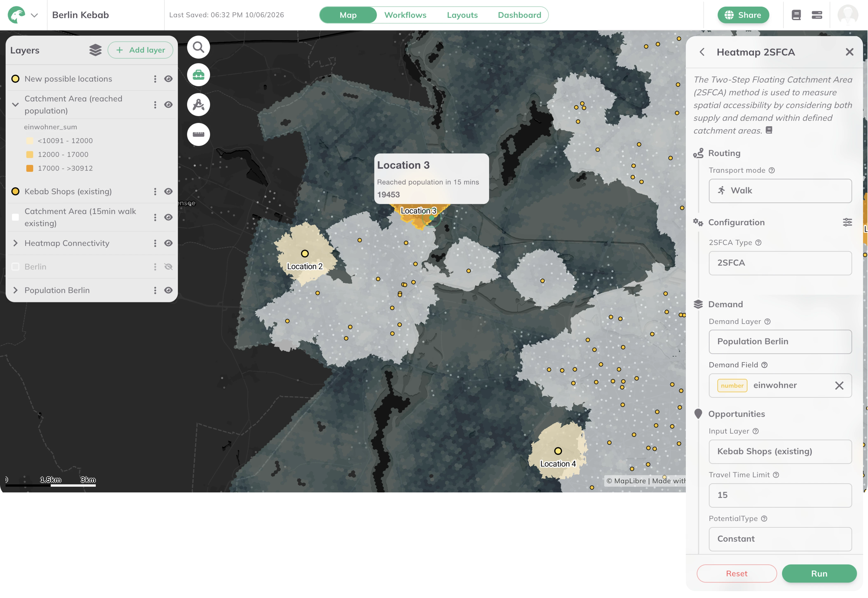This screenshot has width=868, height=598.
Task: Hide the Heatmap Connectivity layer
Action: coord(169,244)
